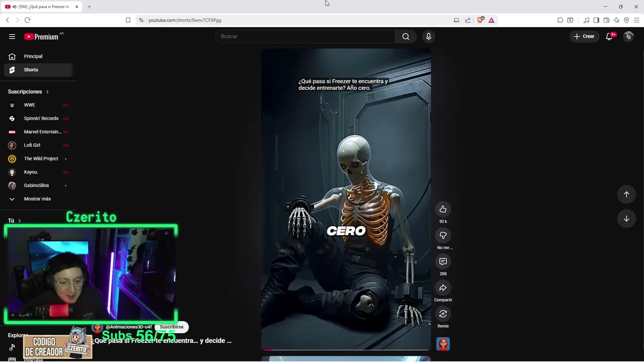The height and width of the screenshot is (362, 644).
Task: Open the Lofi Girl channel
Action: click(x=38, y=145)
